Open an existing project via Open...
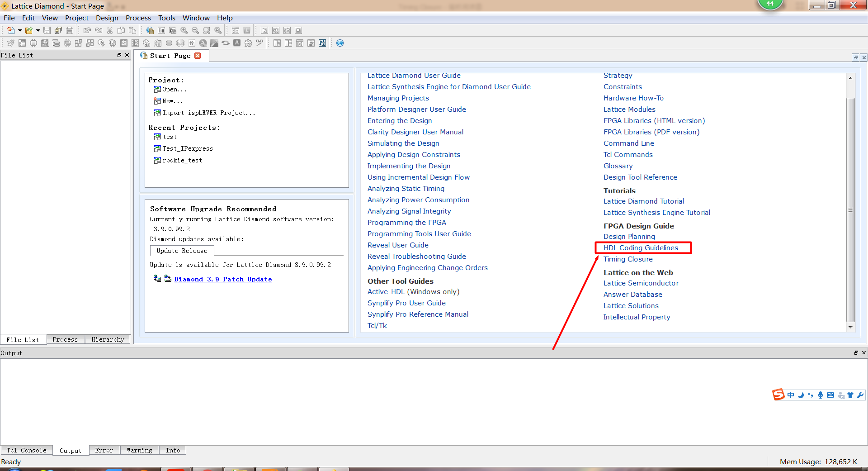 pyautogui.click(x=170, y=89)
